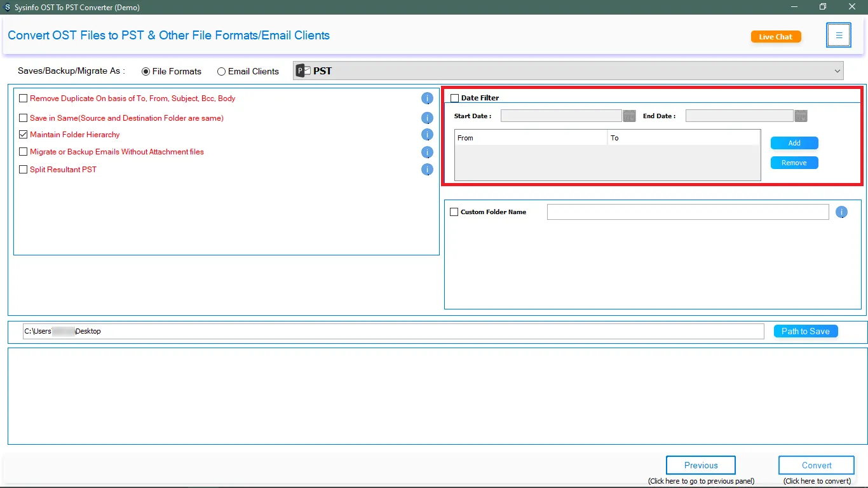Image resolution: width=868 pixels, height=488 pixels.
Task: Click info icon for Save in Same option
Action: pyautogui.click(x=427, y=118)
